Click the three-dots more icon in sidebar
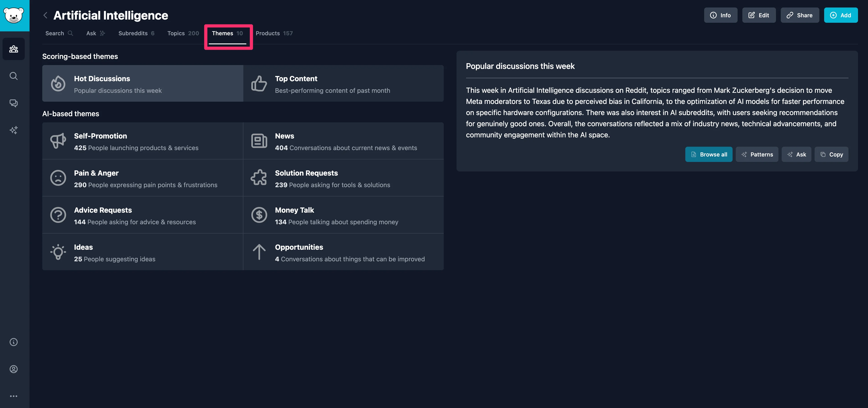 point(14,396)
